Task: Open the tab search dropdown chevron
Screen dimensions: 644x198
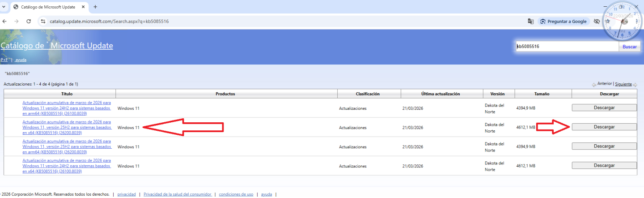Action: point(4,7)
